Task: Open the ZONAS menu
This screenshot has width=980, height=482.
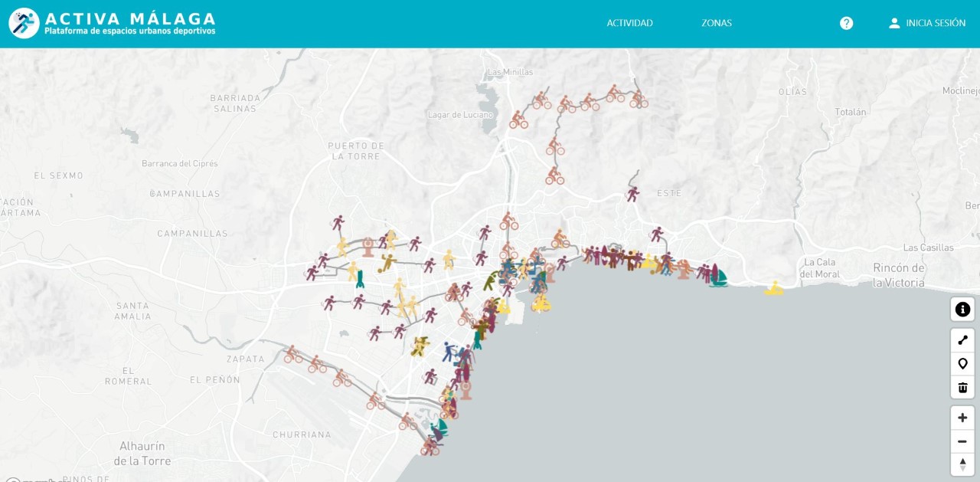Action: (x=717, y=23)
